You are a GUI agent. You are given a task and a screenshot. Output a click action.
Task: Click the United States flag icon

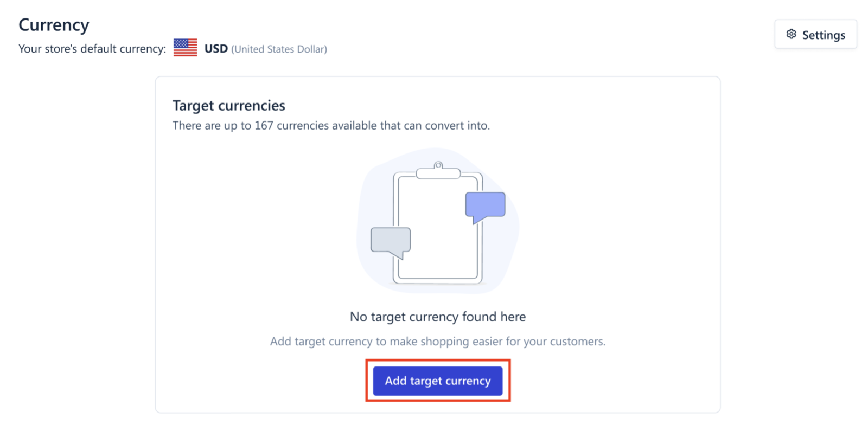pyautogui.click(x=185, y=48)
